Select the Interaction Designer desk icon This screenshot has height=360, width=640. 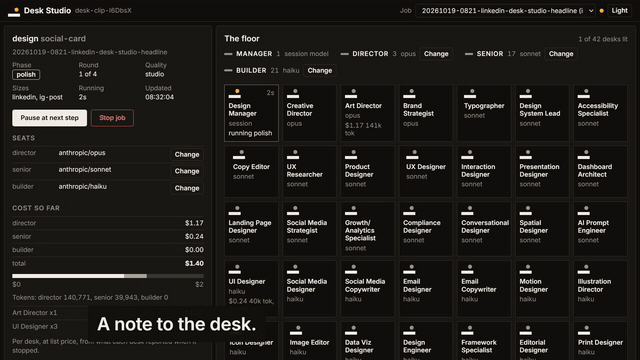click(467, 155)
